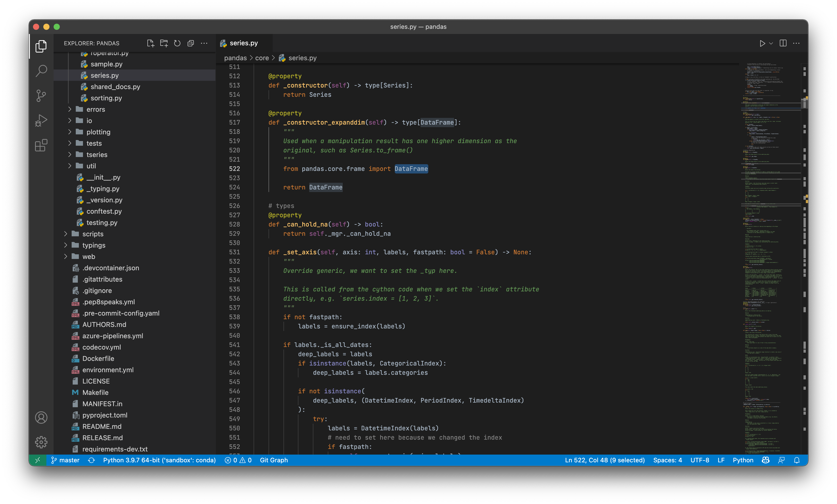Viewport: 837px width, 504px height.
Task: Toggle the Explorer view via files icon
Action: click(41, 46)
